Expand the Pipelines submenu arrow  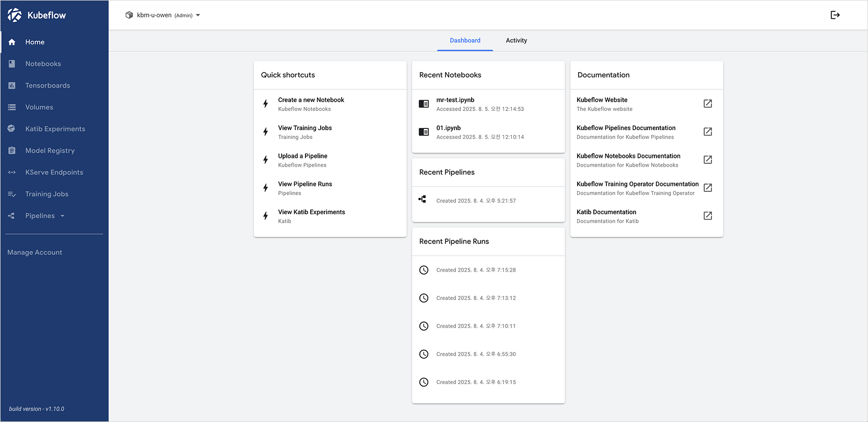click(63, 216)
